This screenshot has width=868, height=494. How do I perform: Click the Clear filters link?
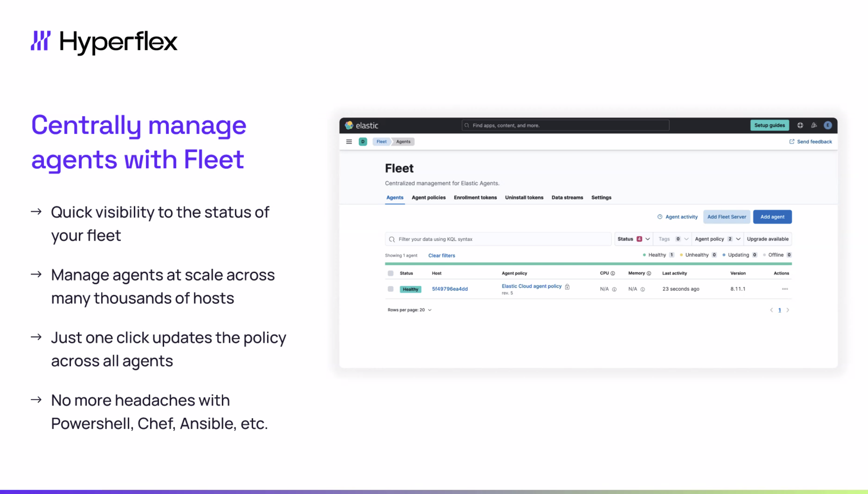441,256
